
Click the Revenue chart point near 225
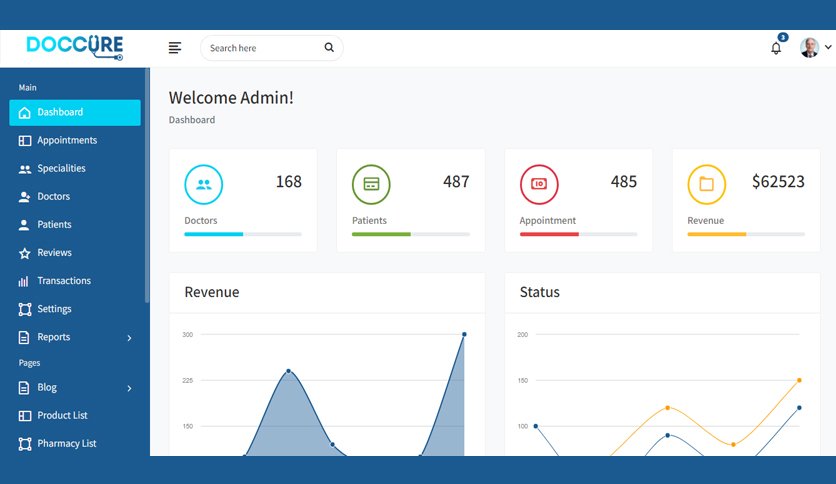point(288,371)
